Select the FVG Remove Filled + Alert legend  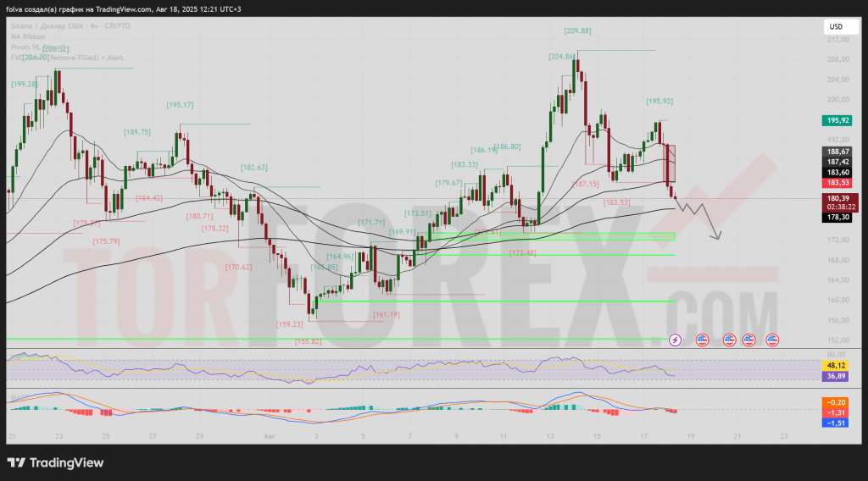[x=67, y=58]
